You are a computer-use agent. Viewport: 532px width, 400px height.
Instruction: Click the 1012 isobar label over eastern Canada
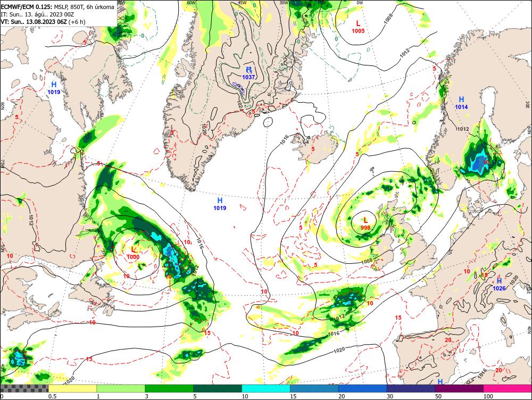point(31,220)
